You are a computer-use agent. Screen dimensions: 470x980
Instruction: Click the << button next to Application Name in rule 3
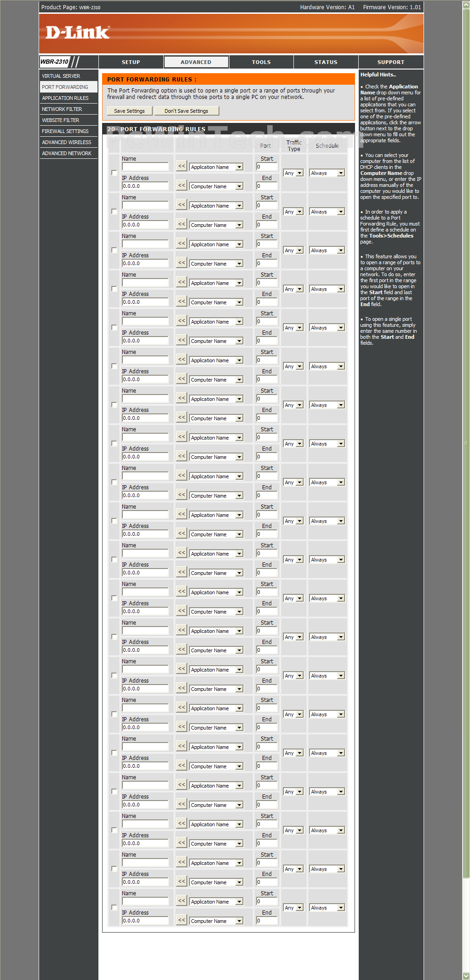tap(182, 244)
